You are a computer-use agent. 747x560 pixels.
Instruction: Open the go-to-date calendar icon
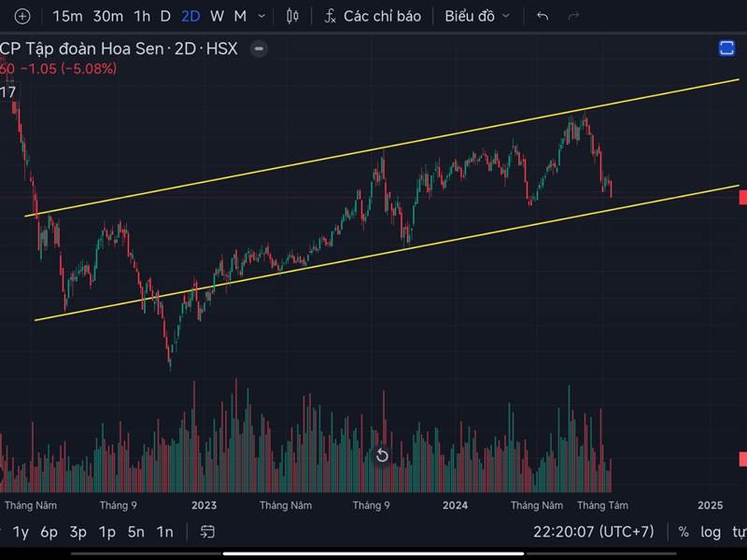(206, 532)
